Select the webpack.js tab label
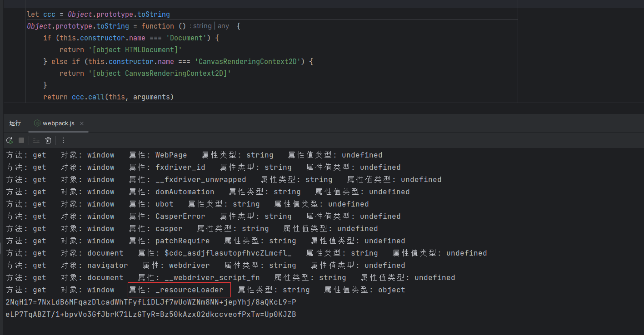 (58, 123)
